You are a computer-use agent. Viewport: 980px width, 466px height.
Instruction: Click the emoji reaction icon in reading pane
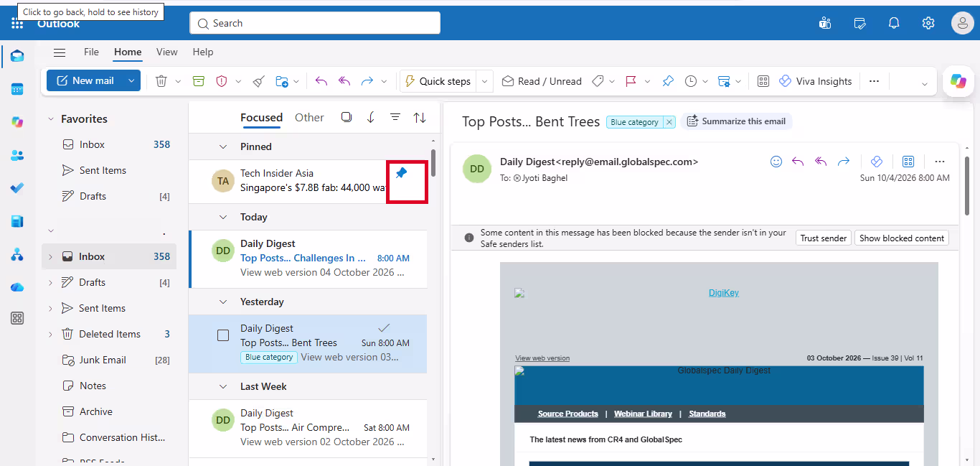pos(776,162)
